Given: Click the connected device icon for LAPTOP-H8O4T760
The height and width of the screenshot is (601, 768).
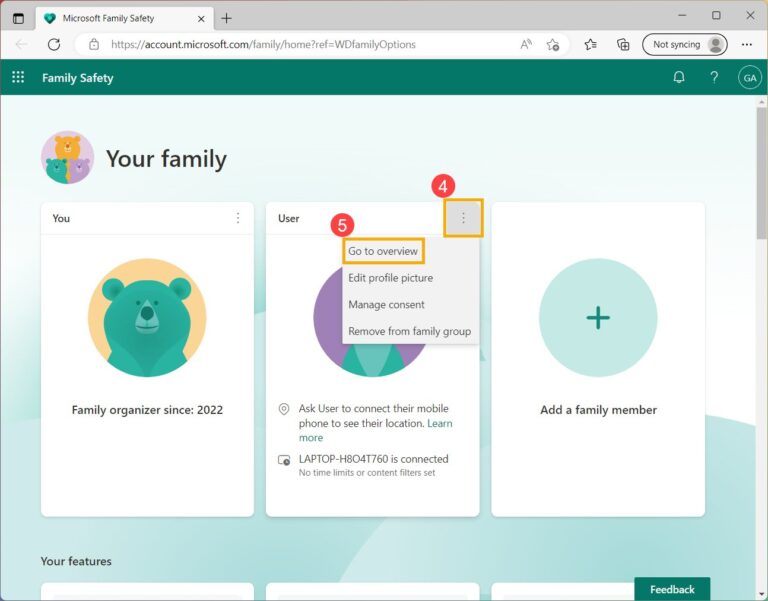Looking at the screenshot, I should click(284, 460).
